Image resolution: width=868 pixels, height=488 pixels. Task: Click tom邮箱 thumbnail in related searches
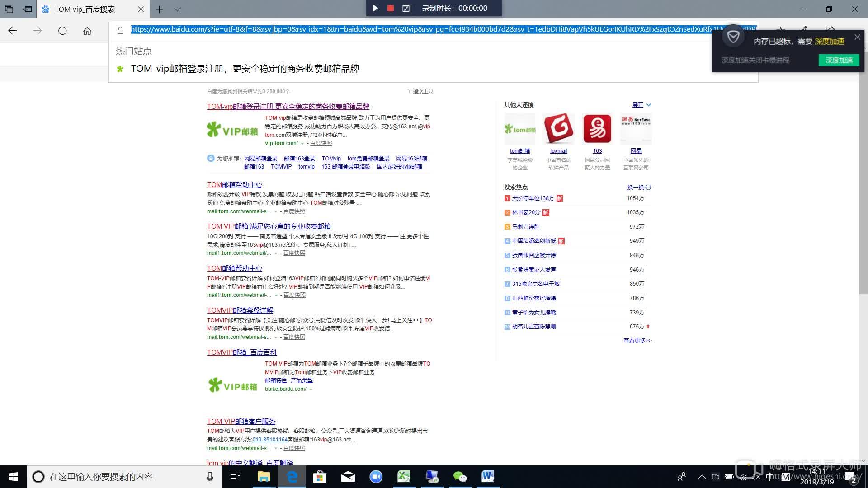pos(520,129)
